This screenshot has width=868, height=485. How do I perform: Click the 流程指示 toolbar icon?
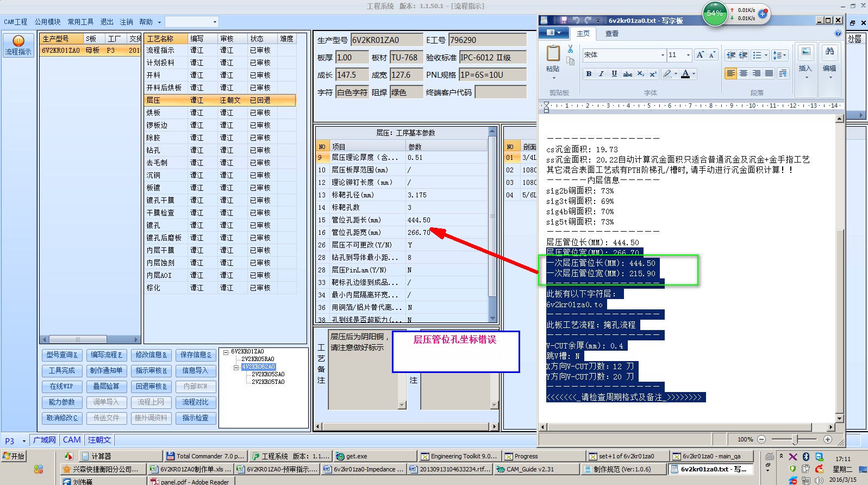pos(18,45)
